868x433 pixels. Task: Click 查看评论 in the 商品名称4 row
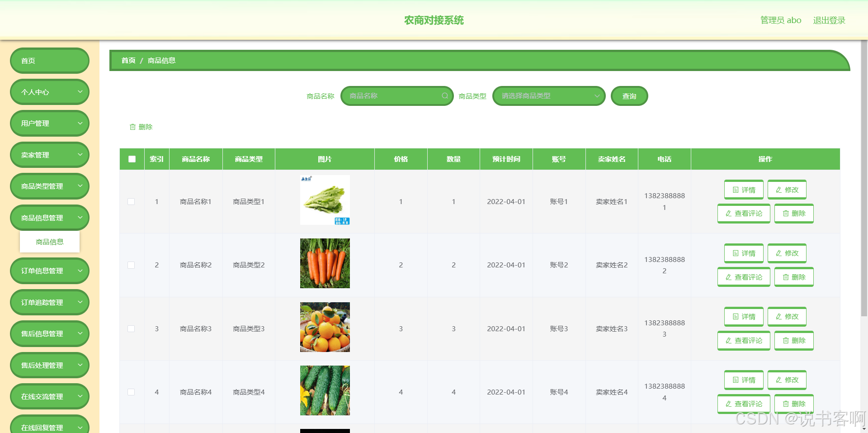pos(744,404)
